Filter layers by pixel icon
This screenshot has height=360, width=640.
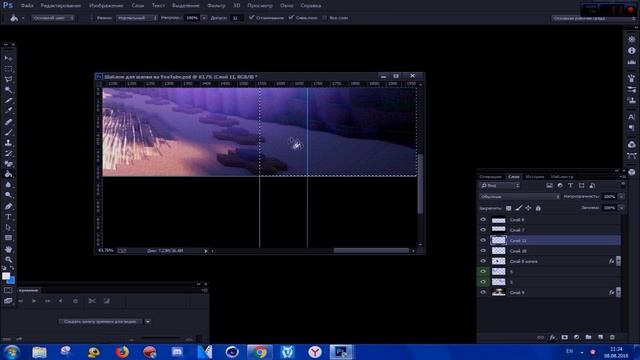pos(549,185)
